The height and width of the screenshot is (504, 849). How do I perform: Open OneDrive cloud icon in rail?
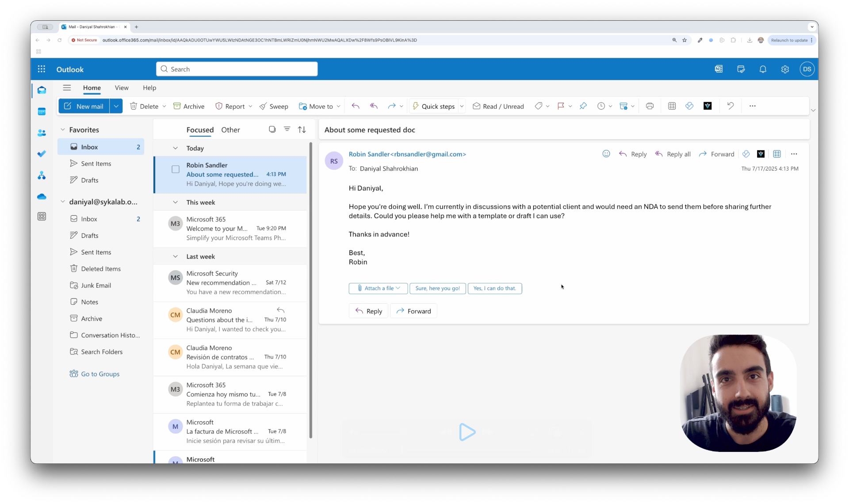coord(42,196)
